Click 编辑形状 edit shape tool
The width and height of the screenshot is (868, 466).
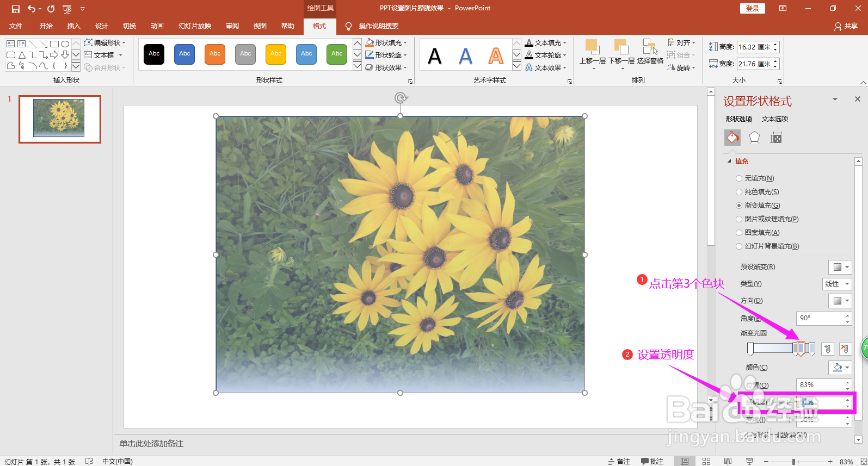[105, 42]
